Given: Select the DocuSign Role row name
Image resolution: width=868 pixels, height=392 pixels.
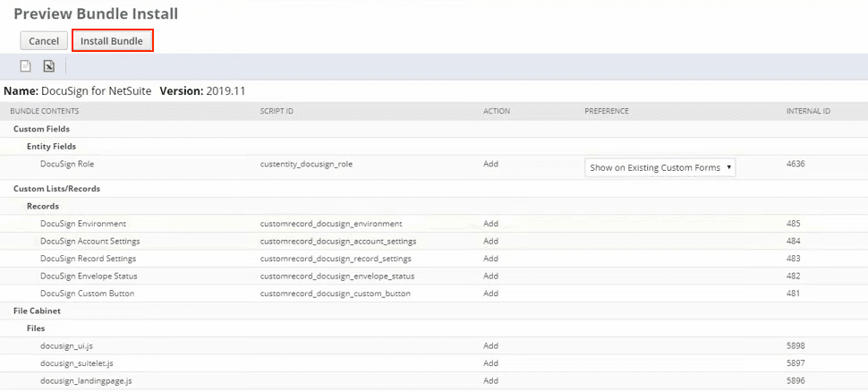Looking at the screenshot, I should pos(67,164).
